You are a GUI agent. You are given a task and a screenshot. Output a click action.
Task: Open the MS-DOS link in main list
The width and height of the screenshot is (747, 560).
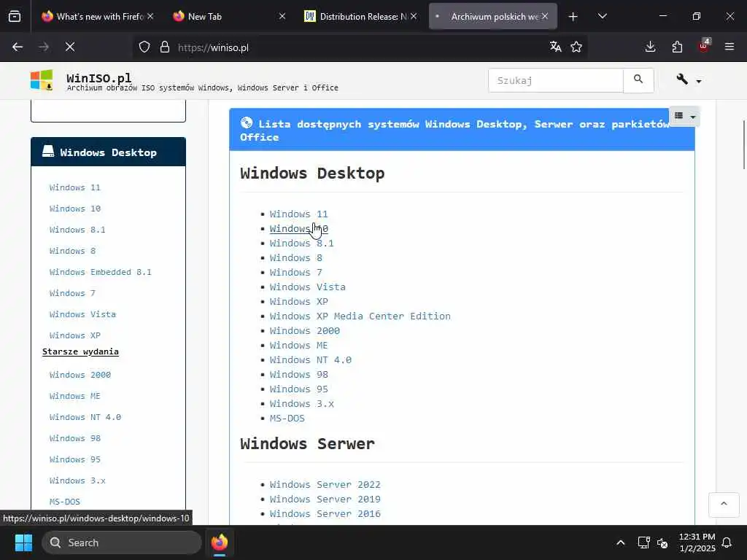[x=287, y=418]
